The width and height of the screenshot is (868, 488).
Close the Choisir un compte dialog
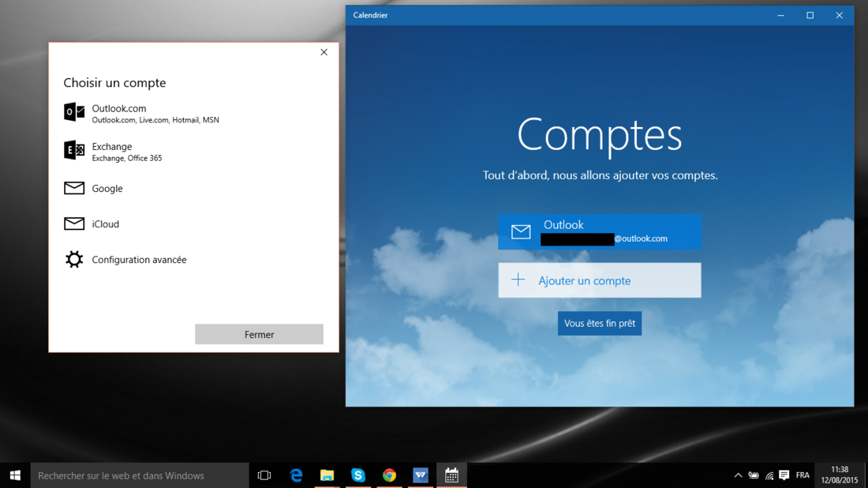324,52
